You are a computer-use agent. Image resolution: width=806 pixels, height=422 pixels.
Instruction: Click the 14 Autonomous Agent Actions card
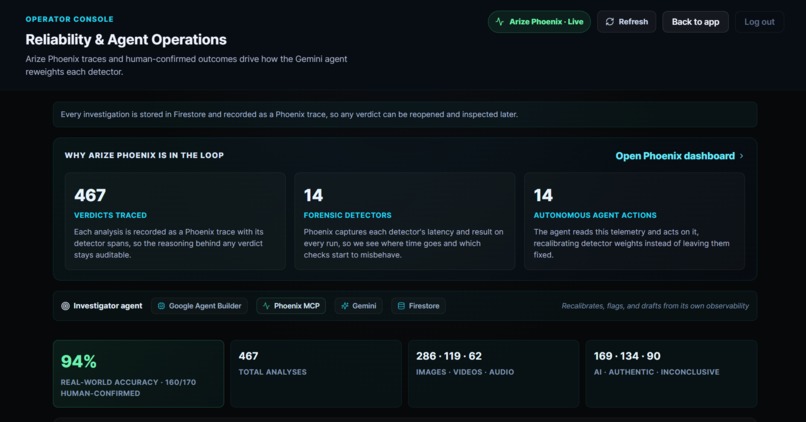pos(634,221)
